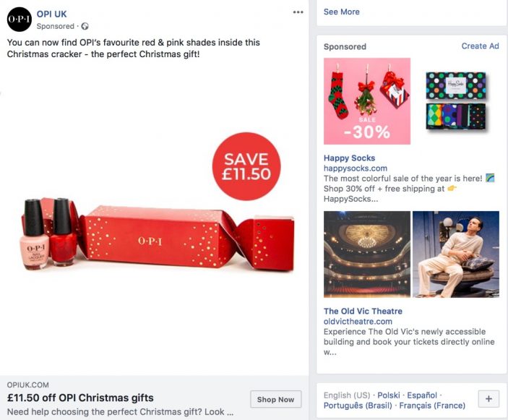Visit happysocks.com link
508x420 pixels.
pyautogui.click(x=356, y=168)
